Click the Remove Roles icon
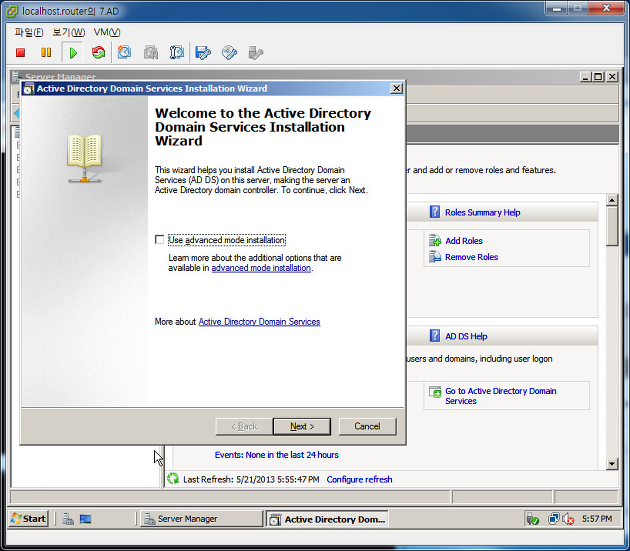Image resolution: width=630 pixels, height=551 pixels. tap(435, 256)
